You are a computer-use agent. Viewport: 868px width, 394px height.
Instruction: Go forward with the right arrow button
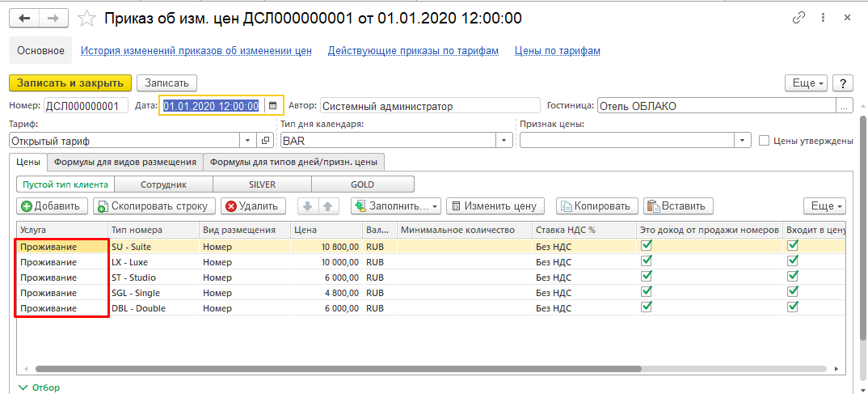coord(53,19)
